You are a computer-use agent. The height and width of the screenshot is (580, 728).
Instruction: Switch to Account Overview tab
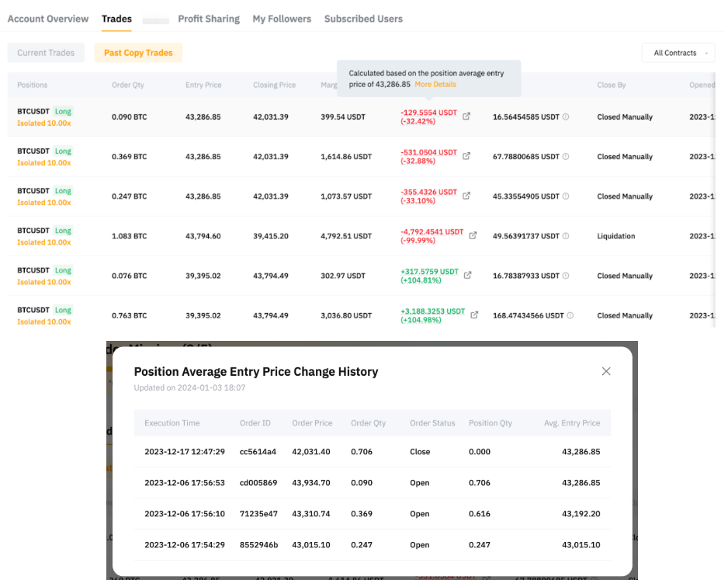(48, 19)
